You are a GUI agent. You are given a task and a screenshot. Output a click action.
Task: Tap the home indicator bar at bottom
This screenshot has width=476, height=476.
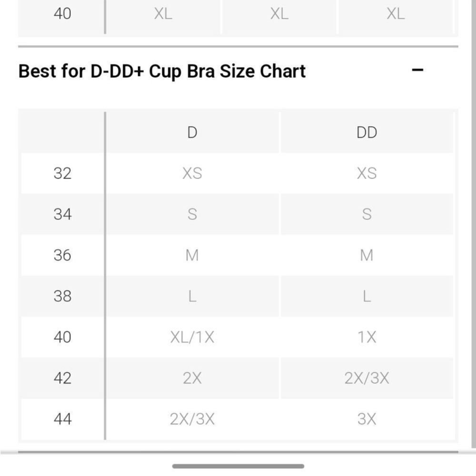[238, 466]
